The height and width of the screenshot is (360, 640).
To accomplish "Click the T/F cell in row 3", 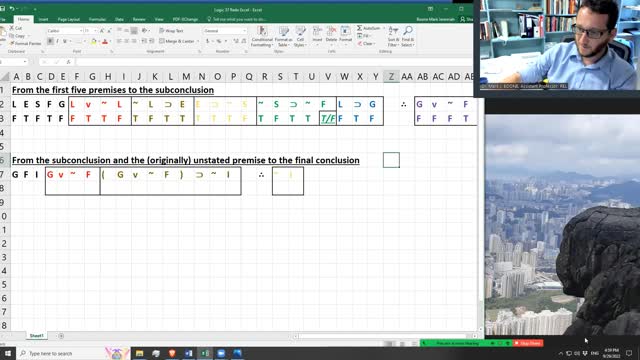I will pos(328,118).
